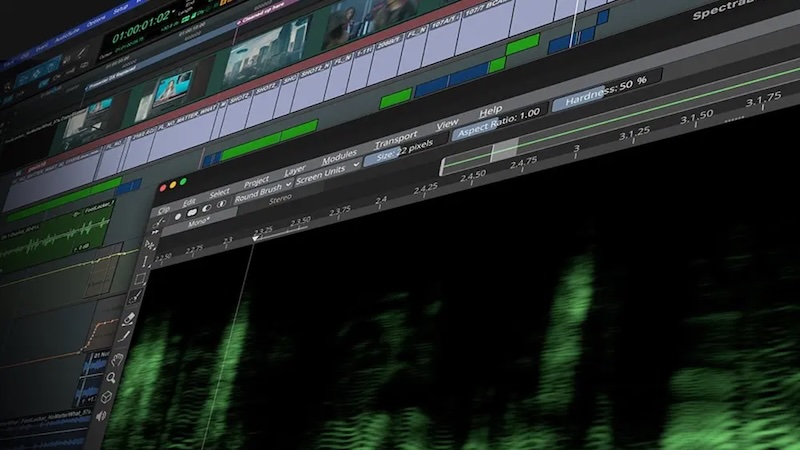800x450 pixels.
Task: Open the Select menu
Action: [219, 193]
